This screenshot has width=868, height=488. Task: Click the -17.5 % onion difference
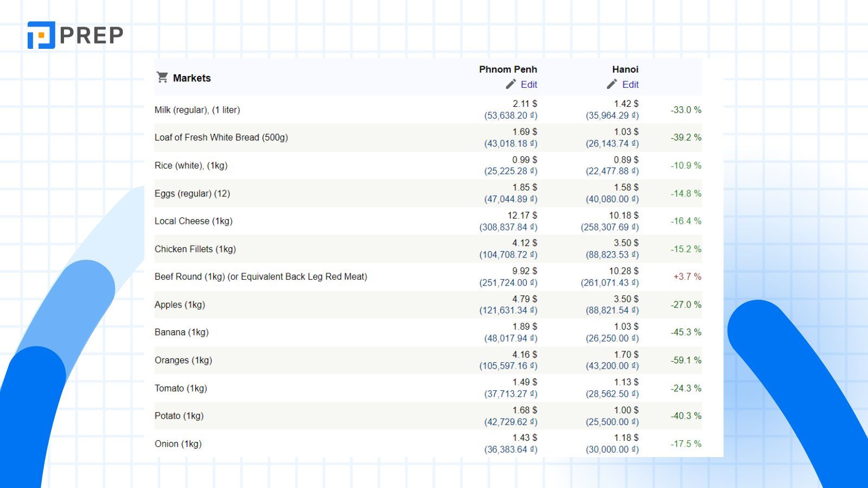[x=686, y=444]
